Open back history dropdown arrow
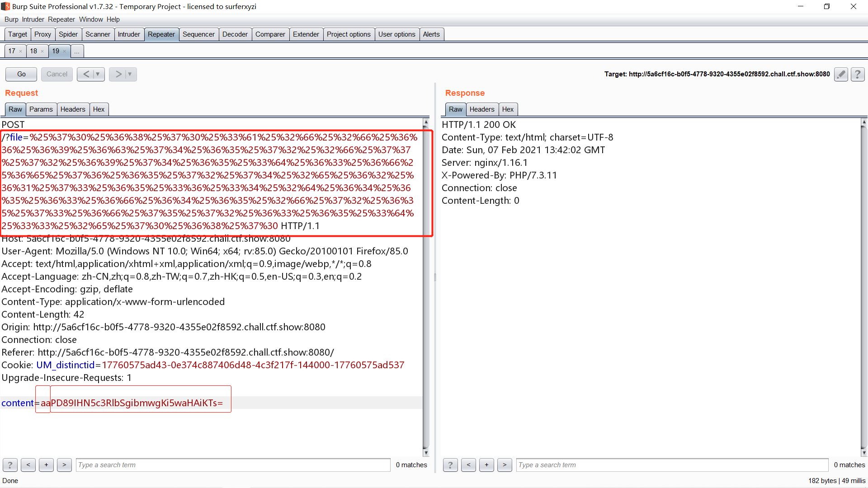Screen dimensions: 868x488 pos(98,74)
